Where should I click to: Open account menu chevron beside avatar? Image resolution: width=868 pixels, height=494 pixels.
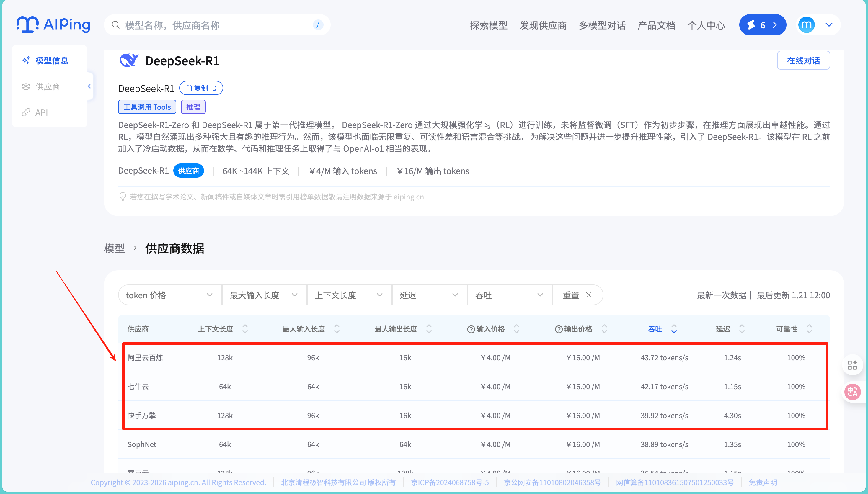(829, 25)
